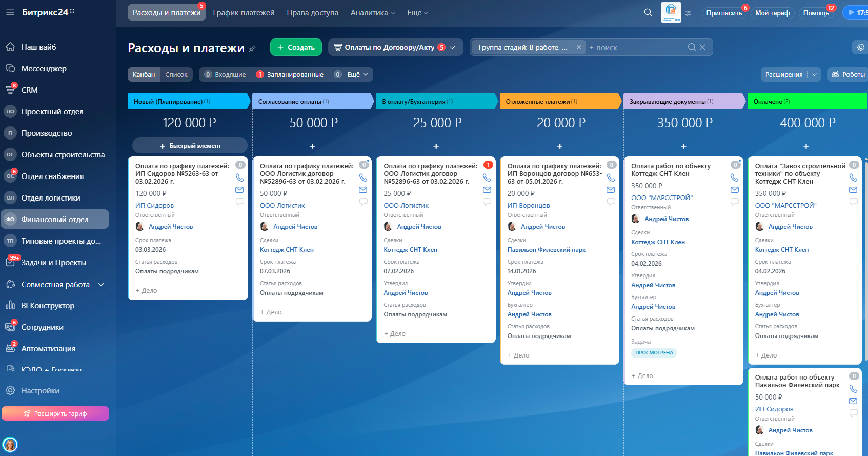Click the Роботы button

point(848,75)
